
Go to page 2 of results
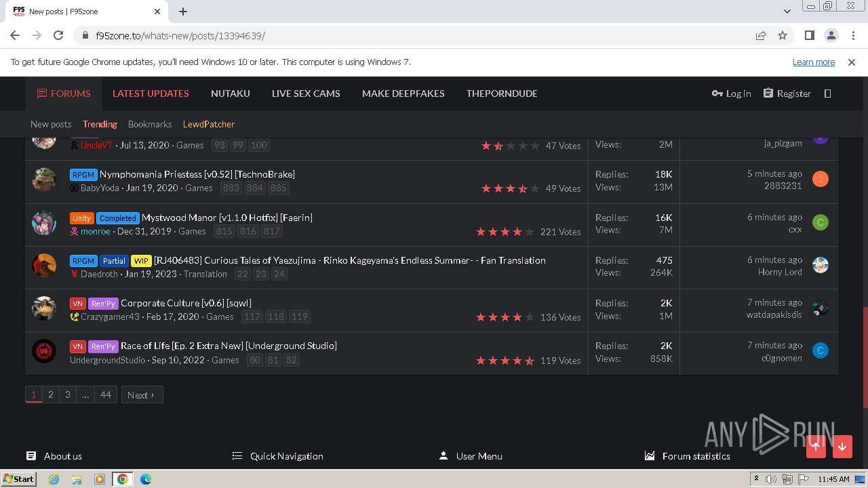click(x=50, y=394)
